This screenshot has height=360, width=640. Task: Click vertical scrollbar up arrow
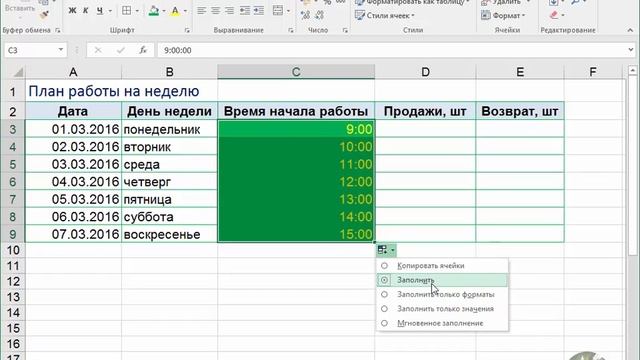click(x=633, y=71)
